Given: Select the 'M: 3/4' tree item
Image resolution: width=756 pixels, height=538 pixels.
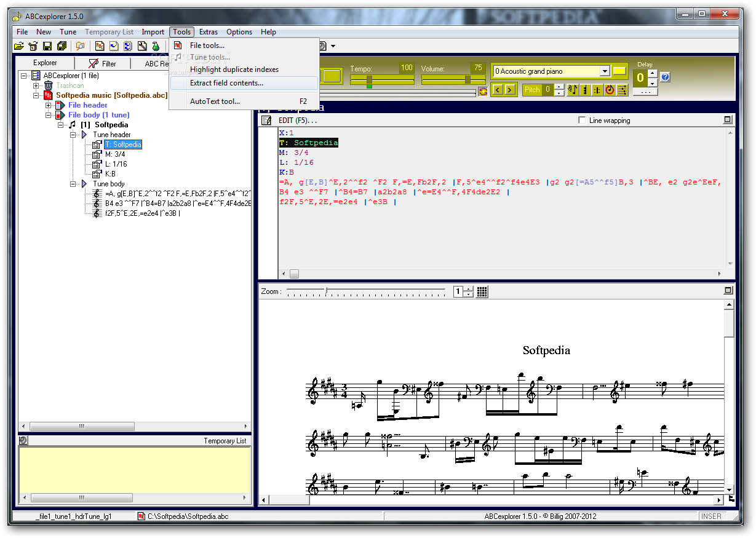Looking at the screenshot, I should [115, 154].
